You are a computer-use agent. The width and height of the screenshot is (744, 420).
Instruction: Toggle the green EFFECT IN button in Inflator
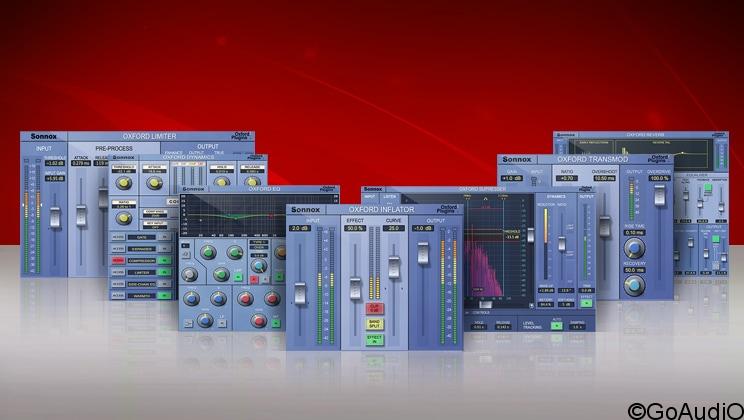point(374,339)
